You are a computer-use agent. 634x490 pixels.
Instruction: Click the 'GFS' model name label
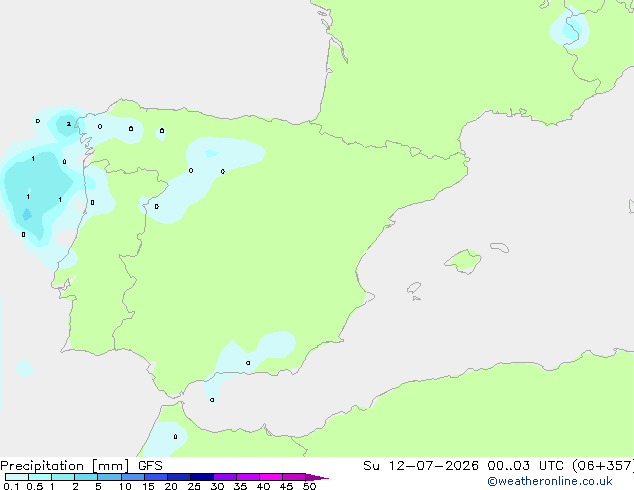[150, 466]
